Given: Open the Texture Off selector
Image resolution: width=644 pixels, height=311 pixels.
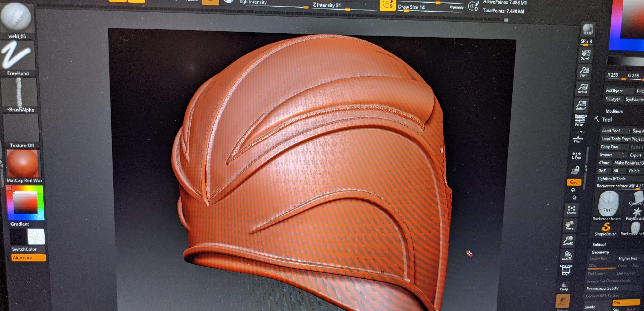Looking at the screenshot, I should point(21,131).
